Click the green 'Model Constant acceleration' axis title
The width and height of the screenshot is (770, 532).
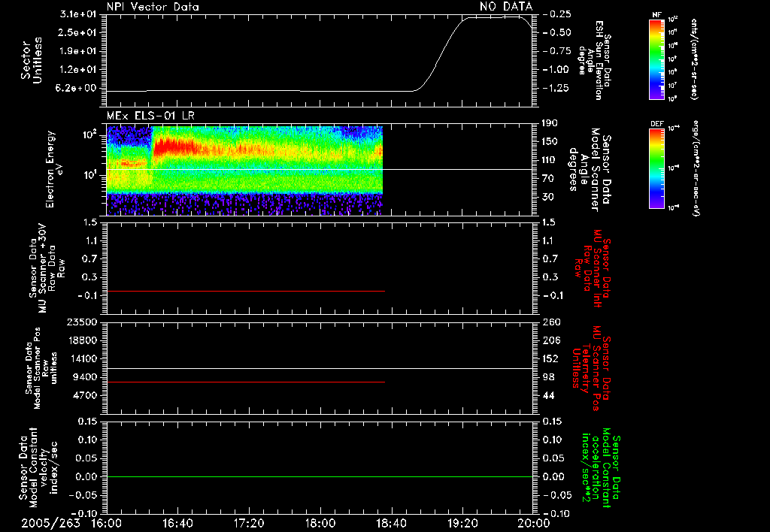tap(601, 469)
